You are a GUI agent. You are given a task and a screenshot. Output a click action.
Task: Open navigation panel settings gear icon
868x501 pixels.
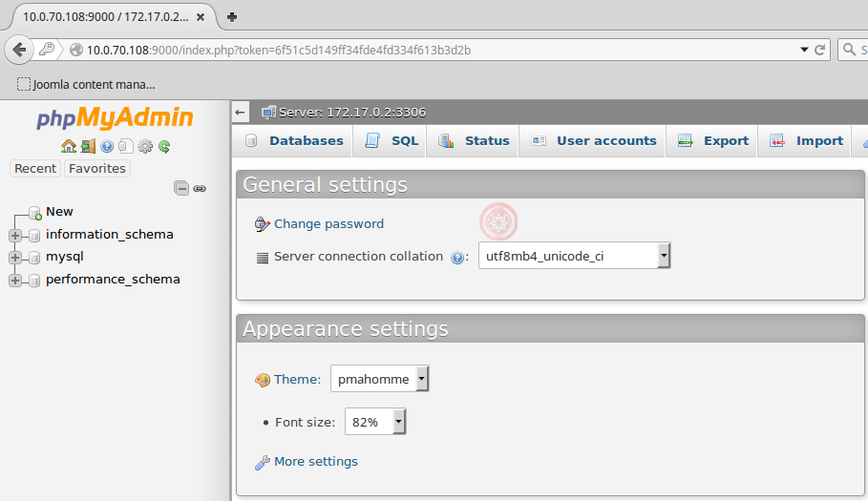point(145,146)
